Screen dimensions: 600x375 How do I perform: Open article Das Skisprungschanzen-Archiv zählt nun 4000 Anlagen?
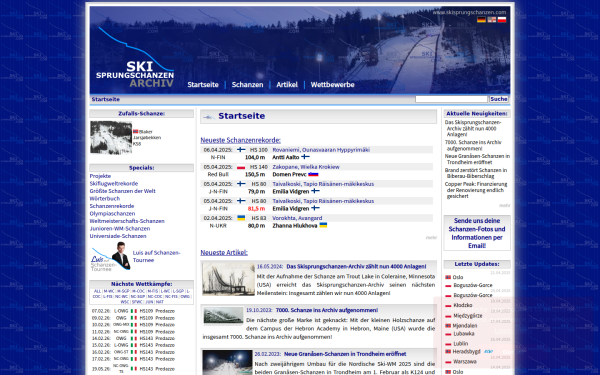pyautogui.click(x=356, y=266)
